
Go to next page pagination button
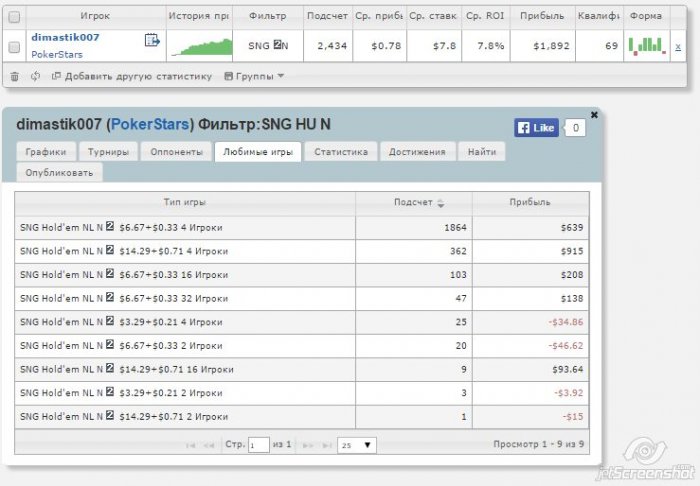(308, 445)
